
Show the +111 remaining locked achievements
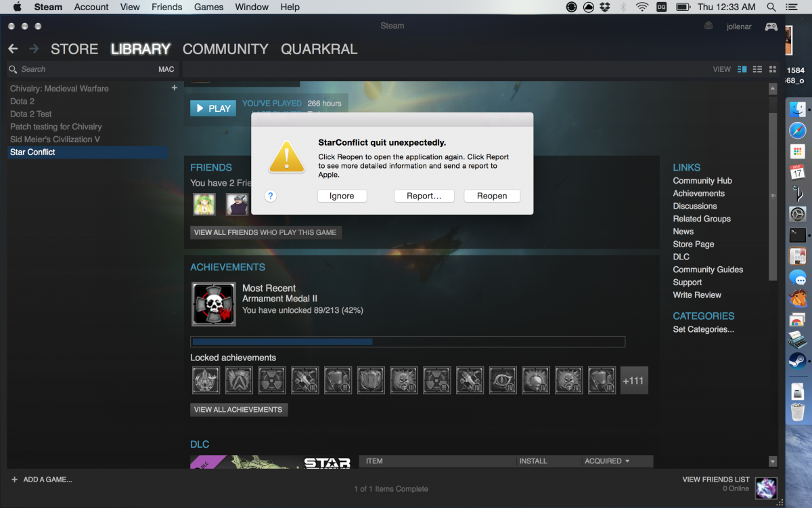pos(633,381)
